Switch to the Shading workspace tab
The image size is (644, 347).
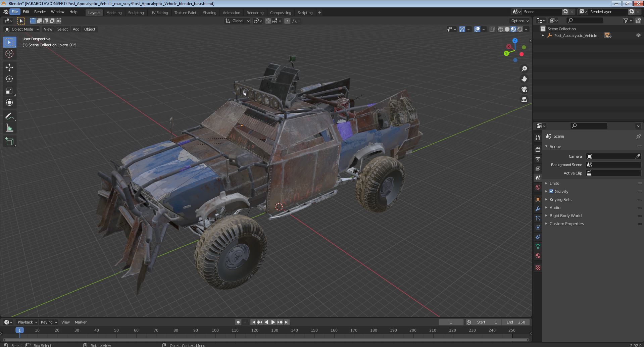pos(209,13)
